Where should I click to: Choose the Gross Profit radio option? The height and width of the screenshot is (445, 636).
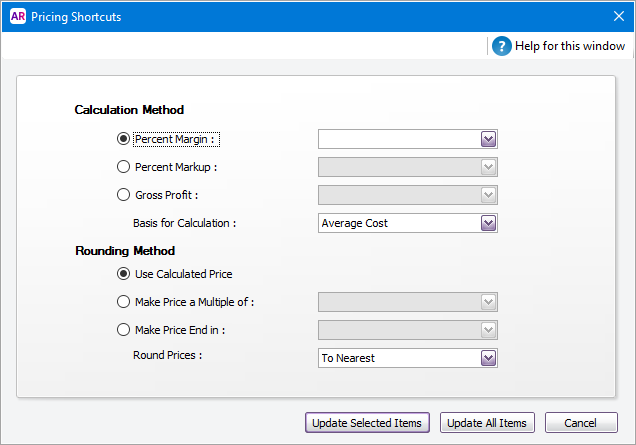click(124, 195)
